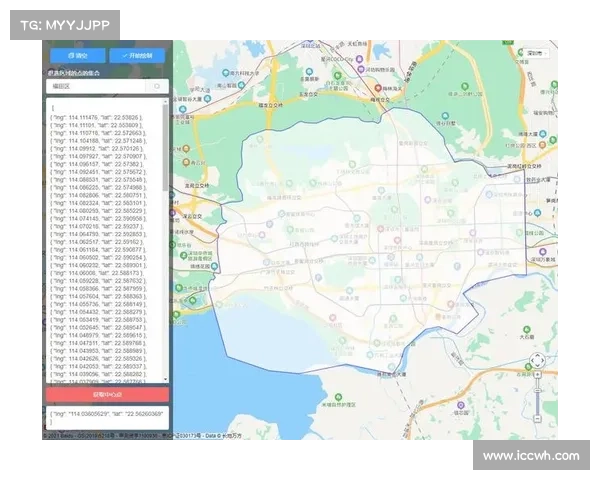Click the map pan direction control

(x=537, y=361)
